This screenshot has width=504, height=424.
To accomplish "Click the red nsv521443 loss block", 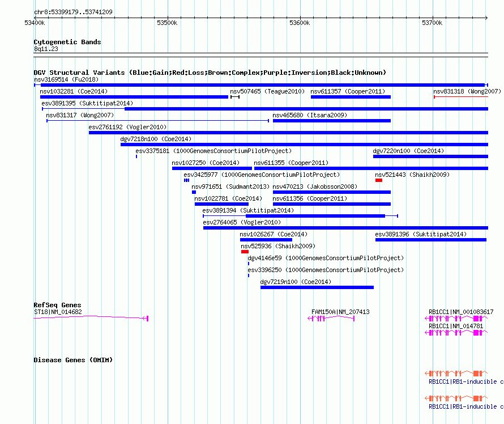I will point(379,180).
